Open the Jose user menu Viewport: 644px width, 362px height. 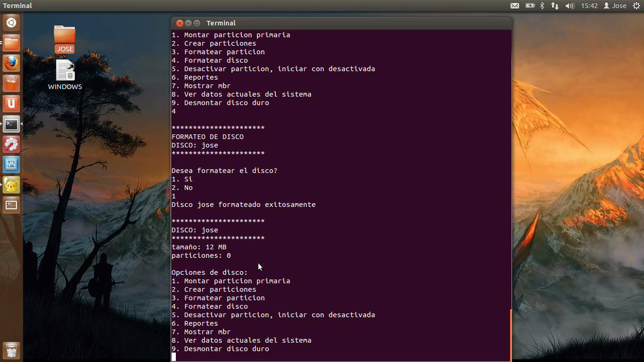click(615, 6)
